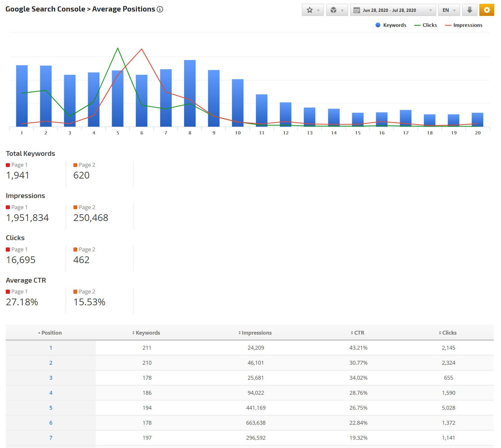The image size is (501, 448).
Task: Click the download export arrow button
Action: [469, 10]
